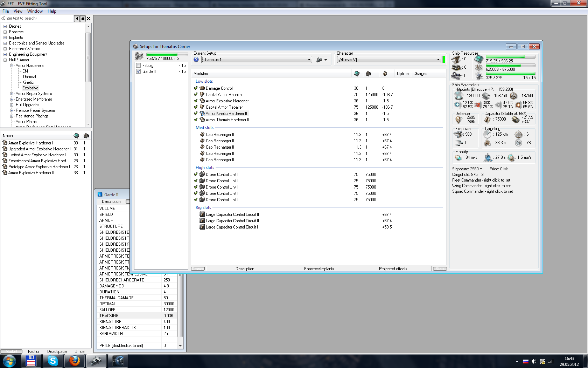The width and height of the screenshot is (588, 368).
Task: Expand the Armor Repair Systems node
Action: [12, 94]
